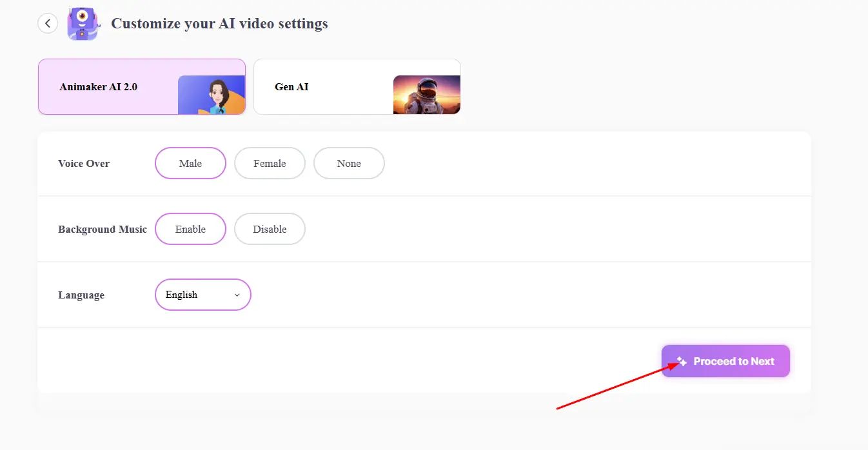Switch to the Gen AI tab
The height and width of the screenshot is (450, 868).
(357, 87)
